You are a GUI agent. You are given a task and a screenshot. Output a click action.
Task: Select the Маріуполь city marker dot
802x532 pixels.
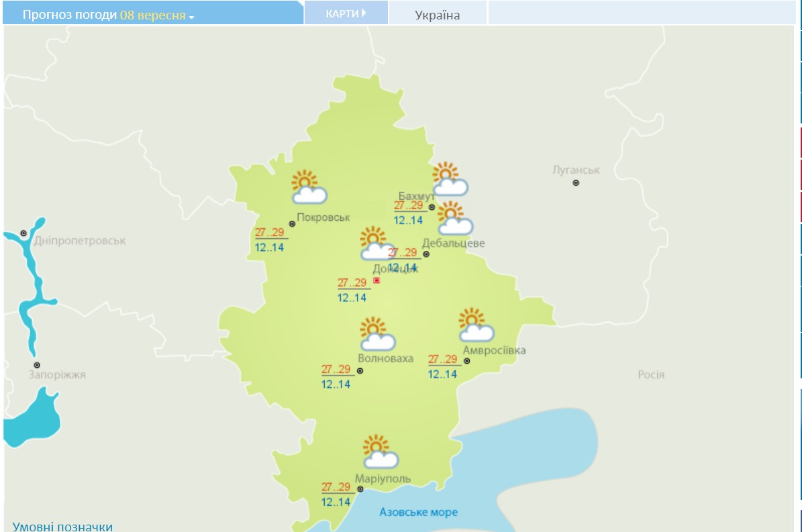tap(360, 489)
